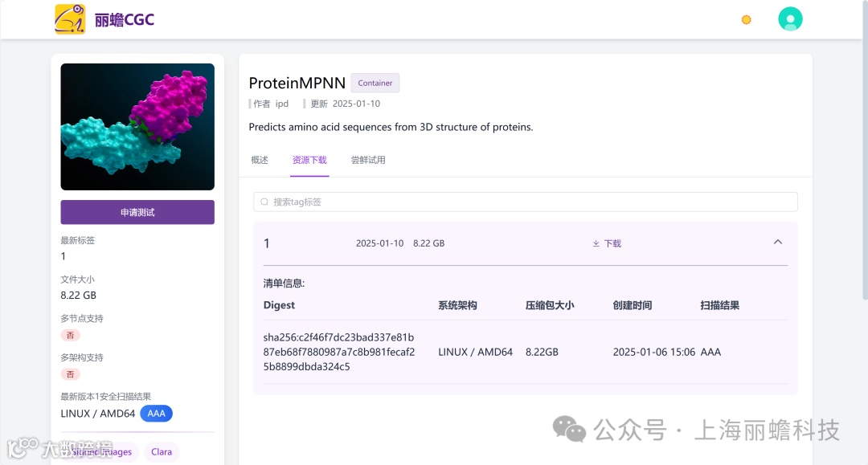Click the 创建时间 column header
Viewport: 868px width, 465px height.
(x=633, y=305)
